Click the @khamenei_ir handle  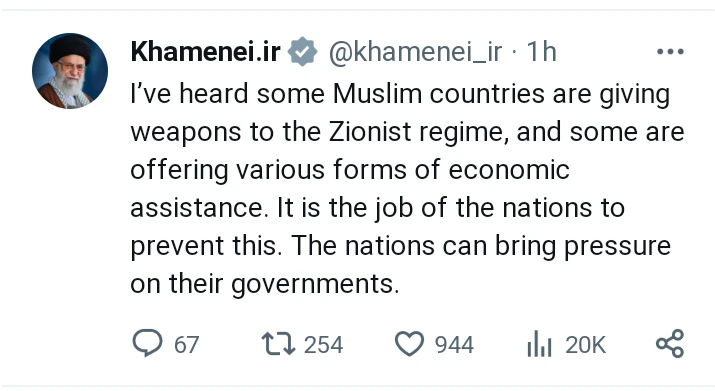(415, 52)
